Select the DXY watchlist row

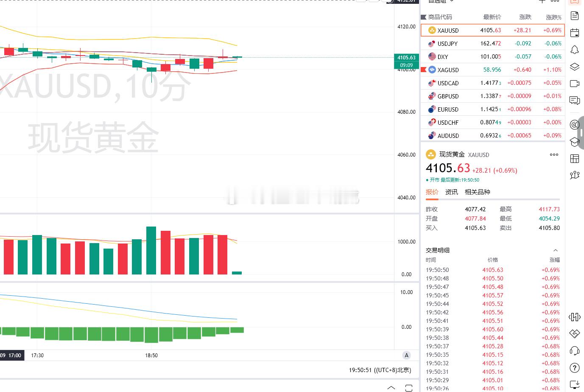(492, 56)
